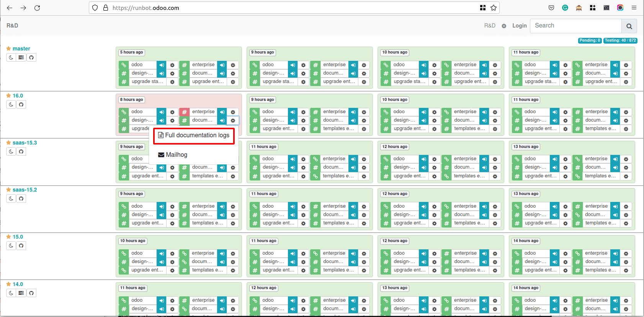
Task: Open gear menu for odoo, 16.0 8 hours ago
Action: click(x=172, y=112)
